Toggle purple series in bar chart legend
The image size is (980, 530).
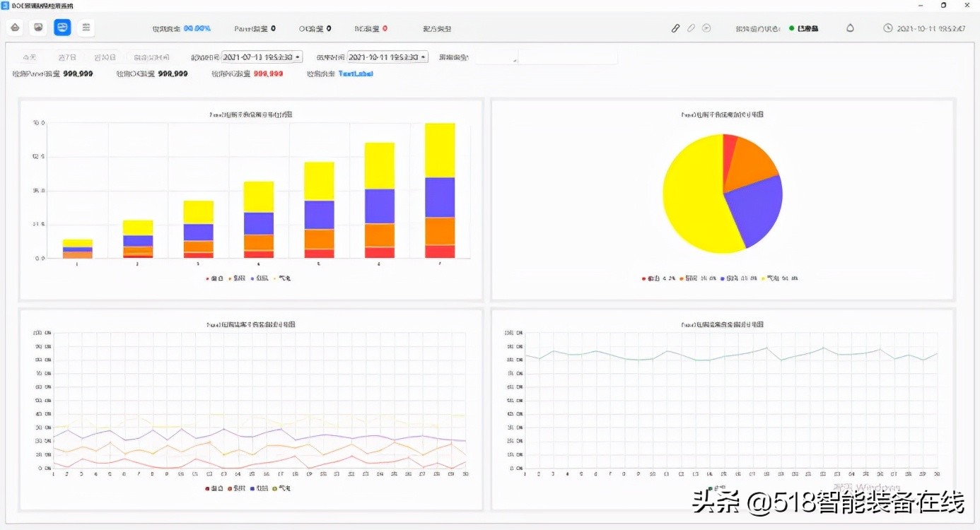[x=261, y=278]
